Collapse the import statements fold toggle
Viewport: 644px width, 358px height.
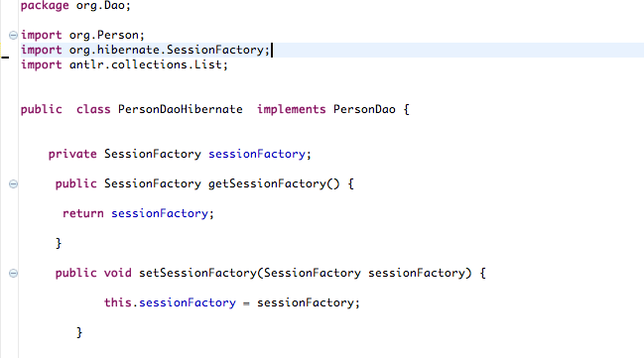pyautogui.click(x=13, y=36)
